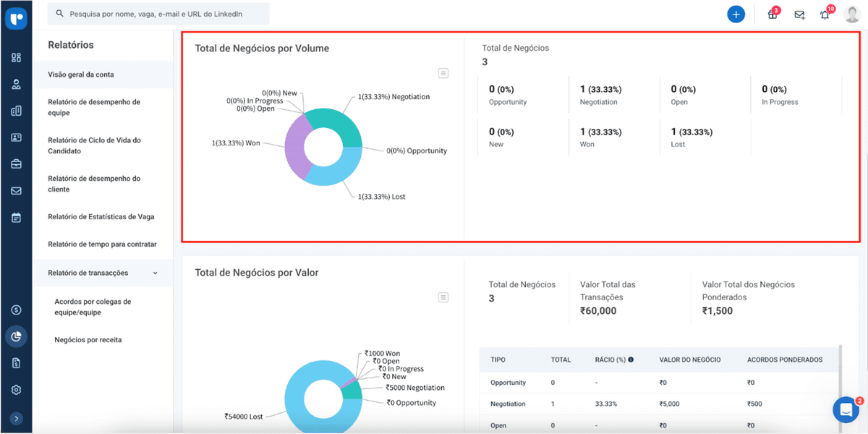Open the gift box icon with badge
The image size is (868, 434).
click(x=773, y=14)
